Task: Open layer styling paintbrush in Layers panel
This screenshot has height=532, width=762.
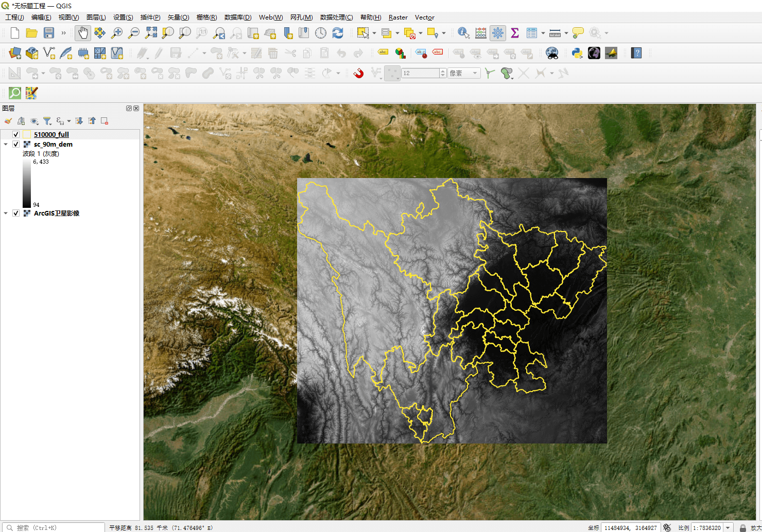Action: coord(8,121)
